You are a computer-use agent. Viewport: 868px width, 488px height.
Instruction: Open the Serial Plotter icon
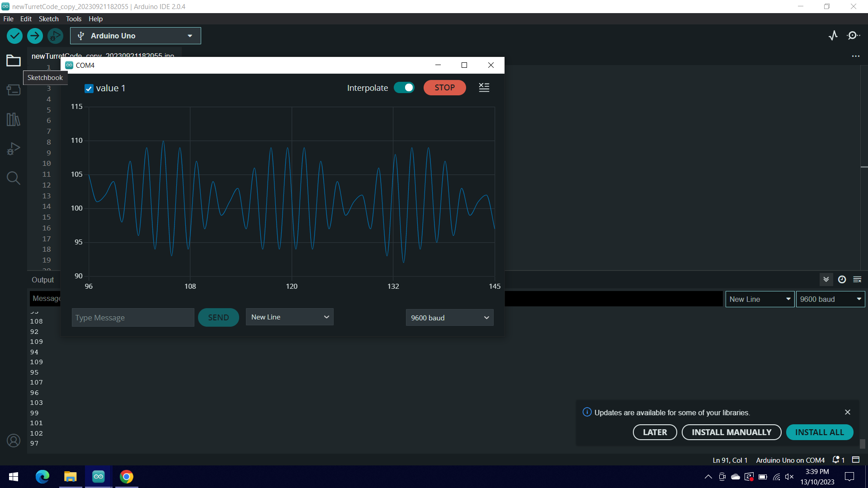tap(833, 36)
